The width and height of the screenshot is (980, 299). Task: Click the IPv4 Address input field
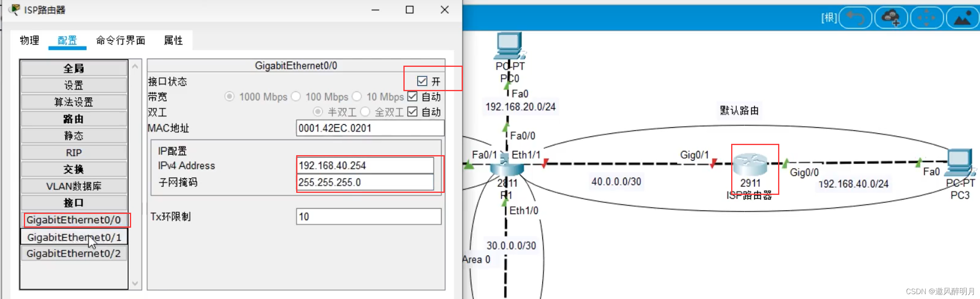365,165
